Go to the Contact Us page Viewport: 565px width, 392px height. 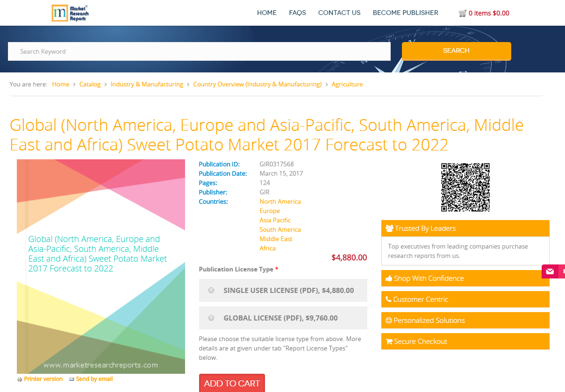(339, 13)
